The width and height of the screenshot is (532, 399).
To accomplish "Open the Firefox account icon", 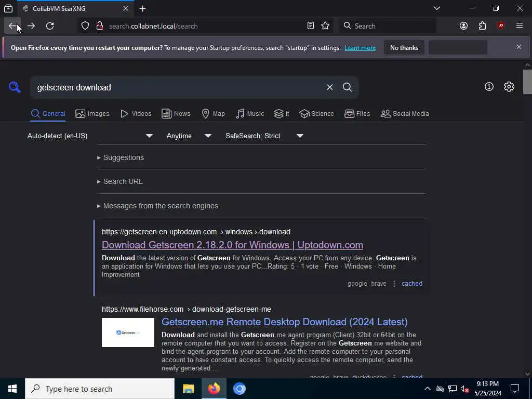I will tap(463, 26).
